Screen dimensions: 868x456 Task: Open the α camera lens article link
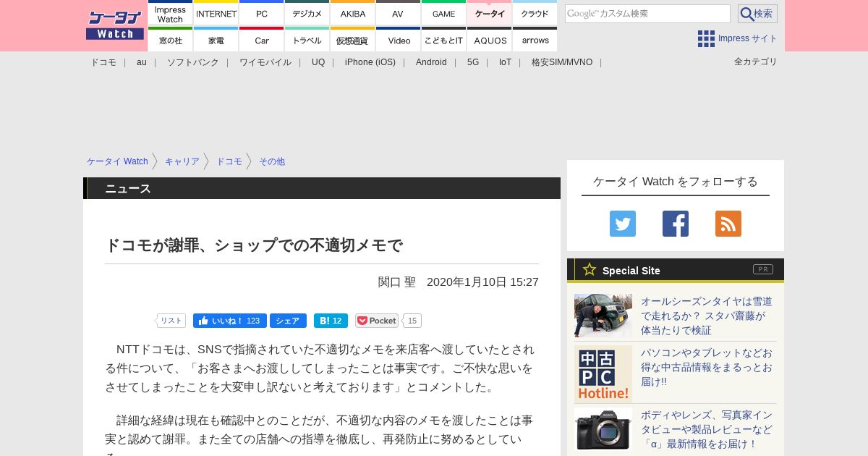(x=707, y=429)
